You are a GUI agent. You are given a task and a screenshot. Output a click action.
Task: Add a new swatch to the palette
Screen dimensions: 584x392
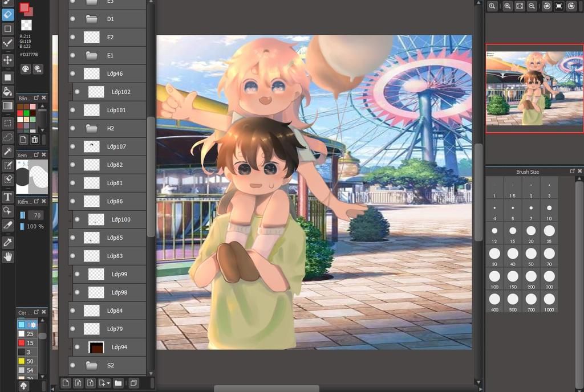pos(23,140)
